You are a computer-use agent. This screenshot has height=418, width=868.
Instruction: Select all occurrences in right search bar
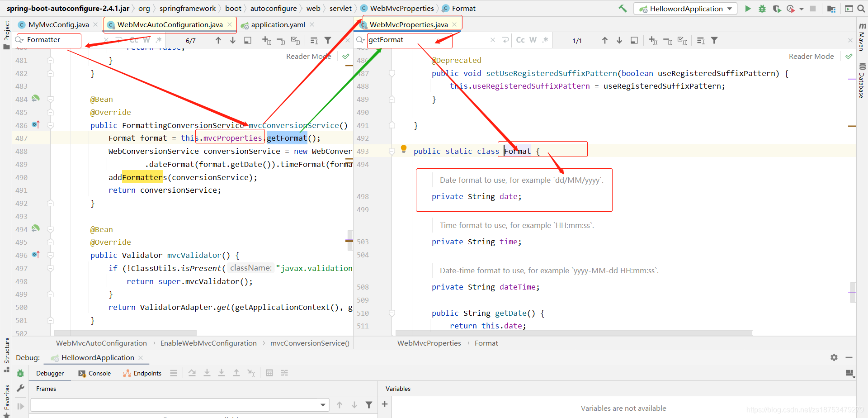point(682,41)
